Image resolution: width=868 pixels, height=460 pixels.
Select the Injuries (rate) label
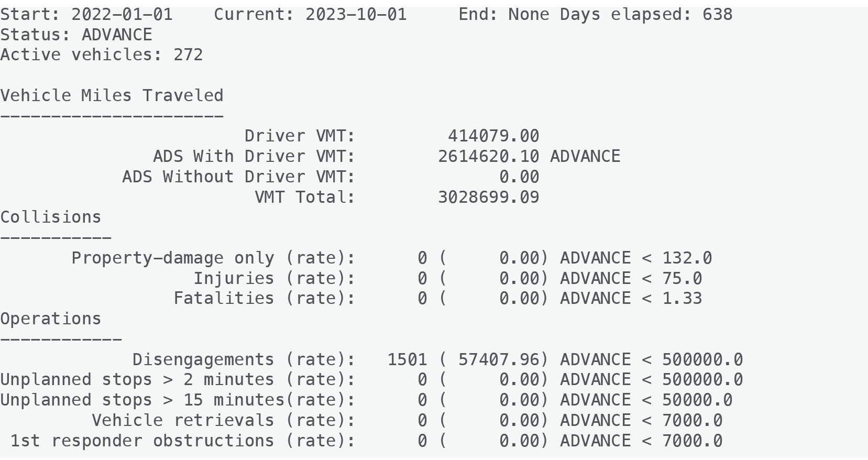click(x=274, y=278)
